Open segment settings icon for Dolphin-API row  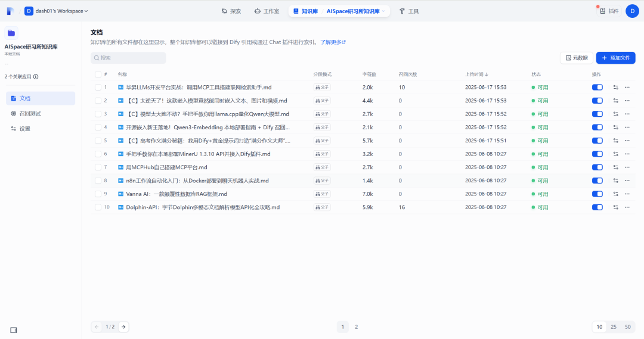(615, 207)
